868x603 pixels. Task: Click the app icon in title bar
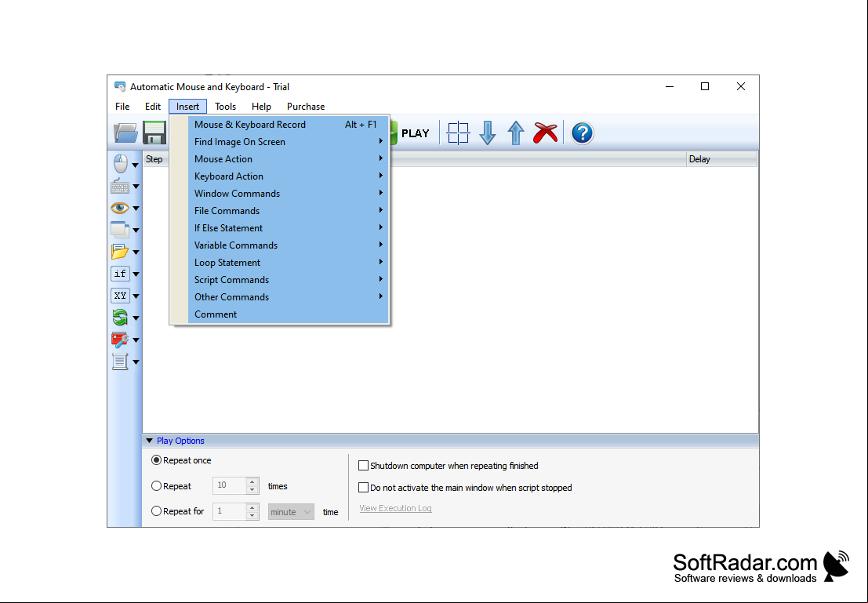pos(119,86)
